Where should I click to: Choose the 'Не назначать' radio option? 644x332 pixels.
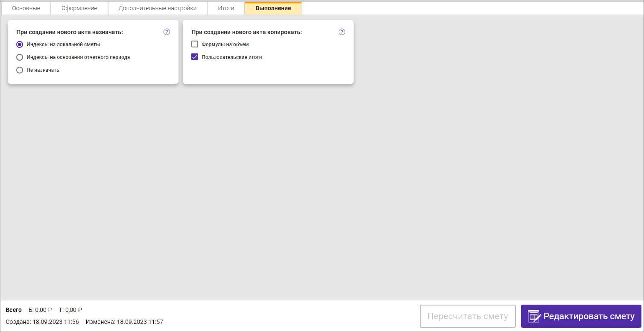[x=20, y=70]
